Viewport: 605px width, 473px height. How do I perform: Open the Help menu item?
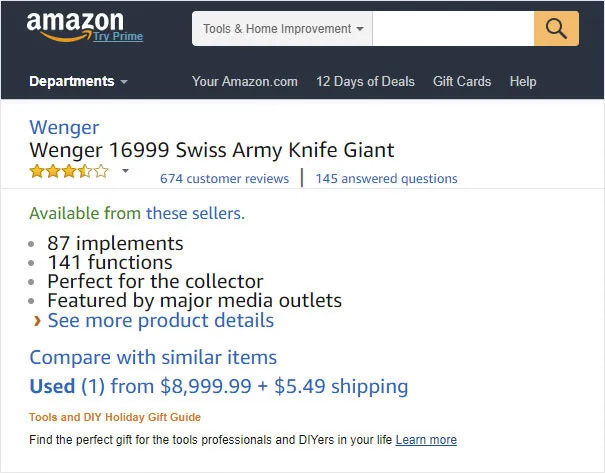(x=523, y=81)
